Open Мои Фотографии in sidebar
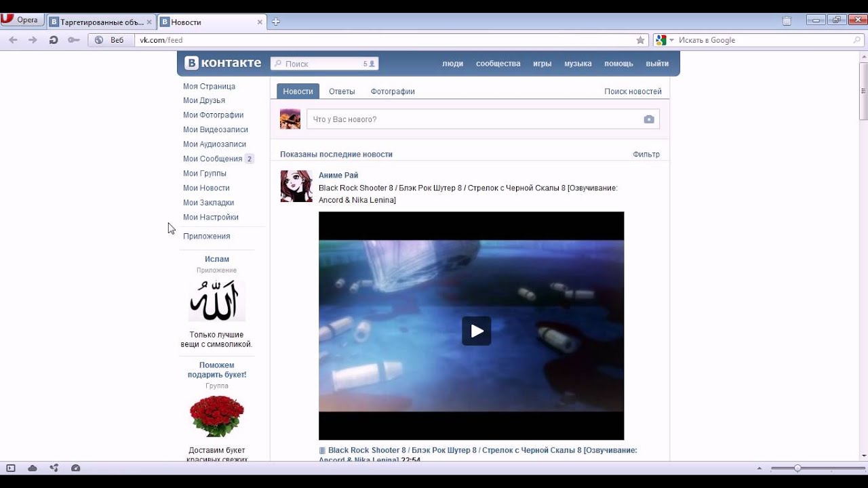Viewport: 868px width, 488px height. 213,115
